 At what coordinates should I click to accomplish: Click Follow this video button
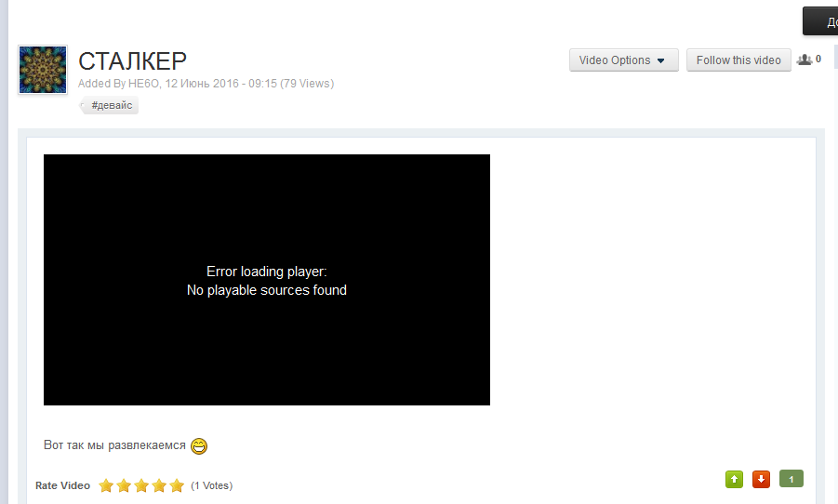click(738, 60)
